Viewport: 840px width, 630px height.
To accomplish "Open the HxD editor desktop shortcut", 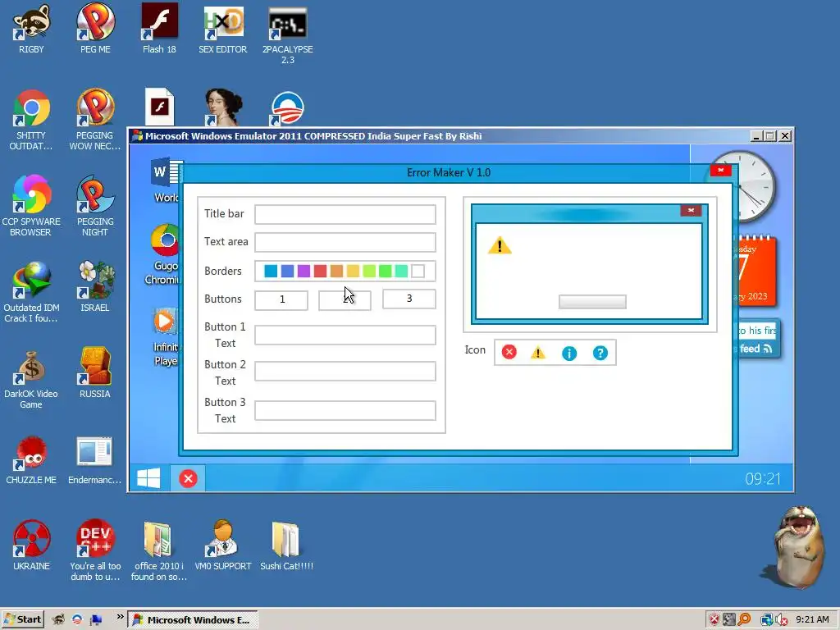I will click(223, 30).
